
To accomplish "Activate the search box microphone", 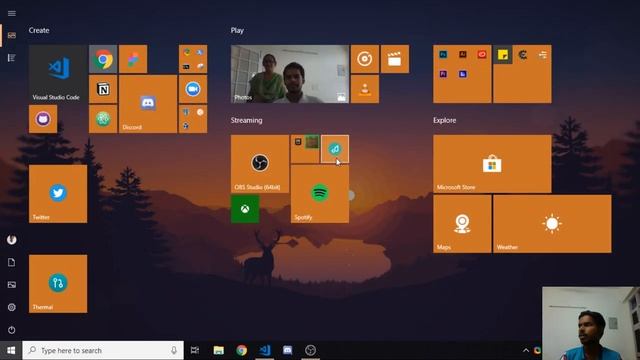I will (x=174, y=350).
